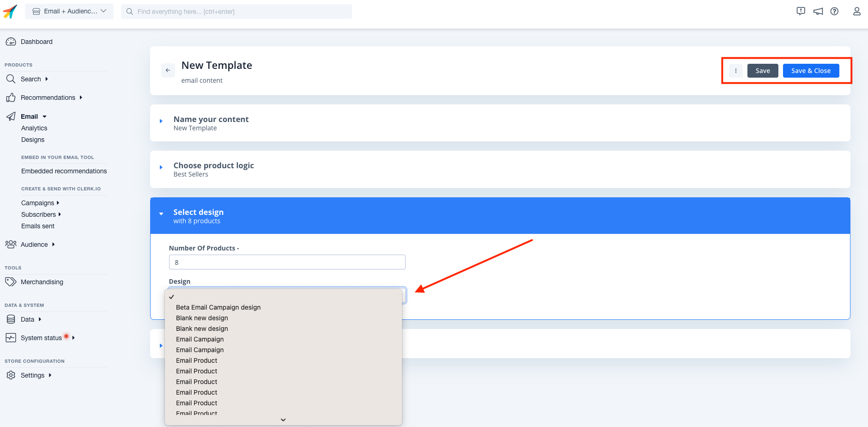Viewport: 868px width, 427px height.
Task: Click the search everything field
Action: (237, 12)
